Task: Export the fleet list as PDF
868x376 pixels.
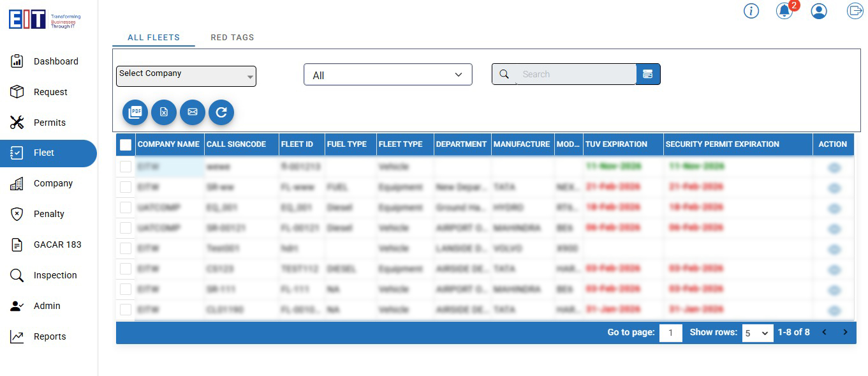Action: pyautogui.click(x=135, y=112)
